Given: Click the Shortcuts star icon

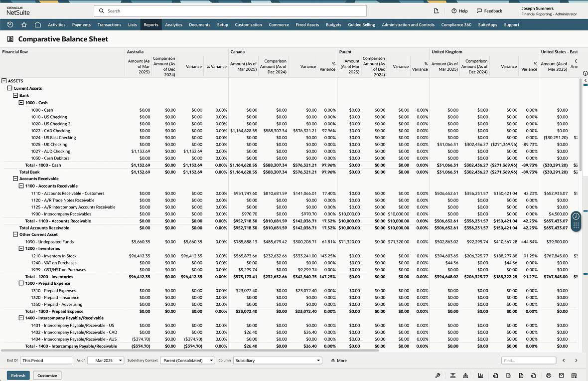Looking at the screenshot, I should click(24, 24).
